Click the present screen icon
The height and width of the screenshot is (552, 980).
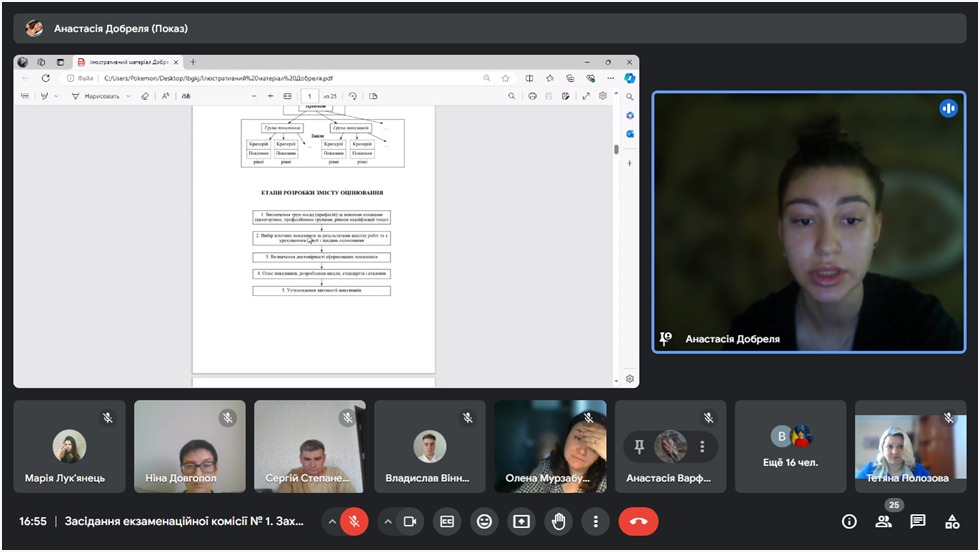pyautogui.click(x=521, y=521)
